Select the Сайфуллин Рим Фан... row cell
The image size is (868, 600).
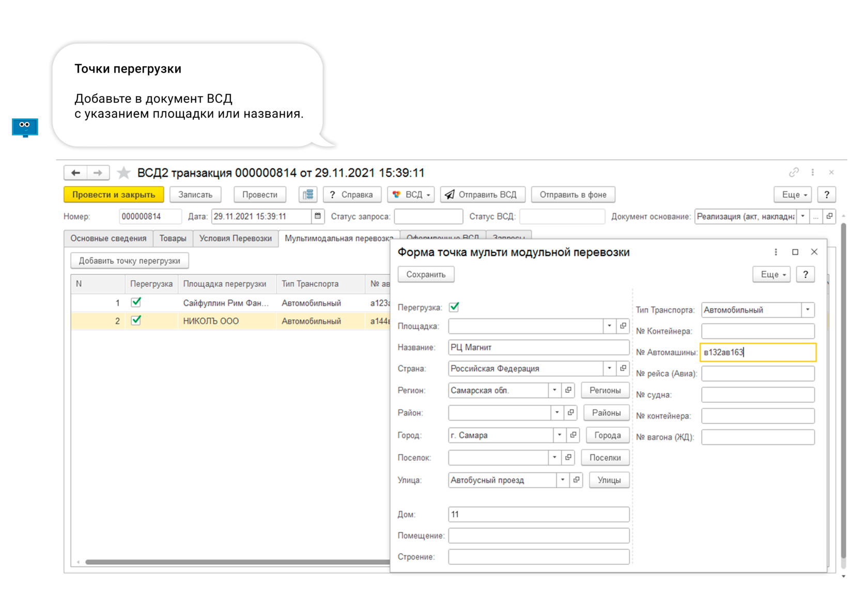[226, 303]
